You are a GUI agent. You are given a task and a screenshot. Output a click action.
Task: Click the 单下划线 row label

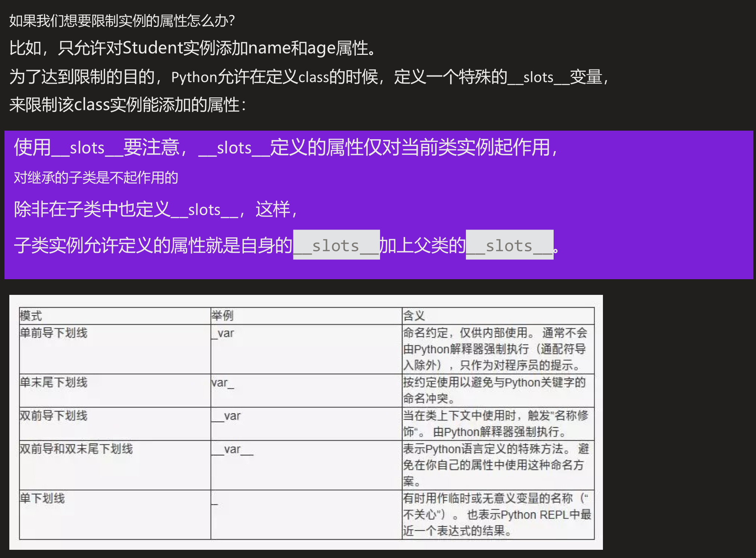[x=42, y=498]
